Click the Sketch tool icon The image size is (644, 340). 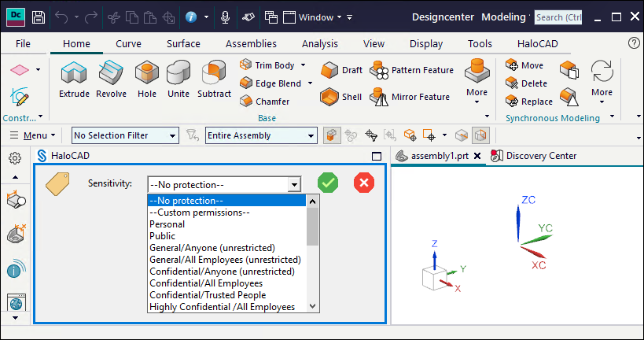(x=20, y=97)
